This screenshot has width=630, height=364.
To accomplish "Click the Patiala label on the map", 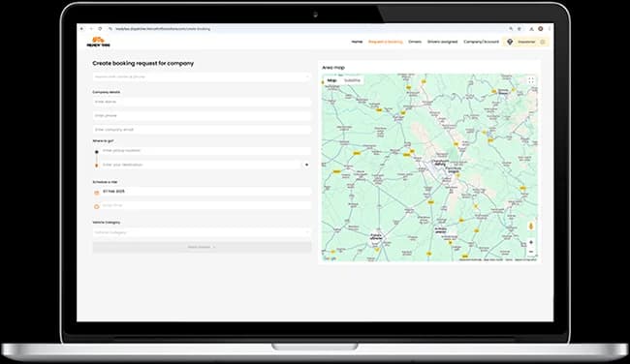I will tap(376, 236).
